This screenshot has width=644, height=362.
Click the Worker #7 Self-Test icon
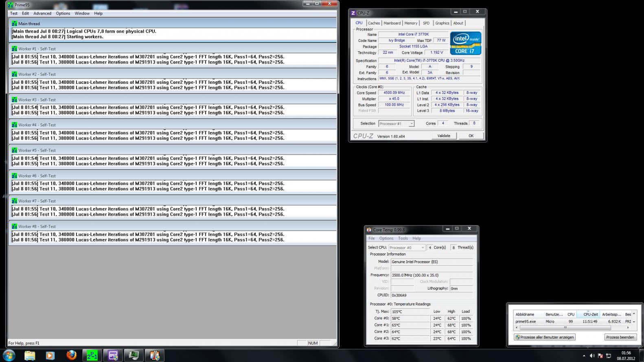click(15, 201)
